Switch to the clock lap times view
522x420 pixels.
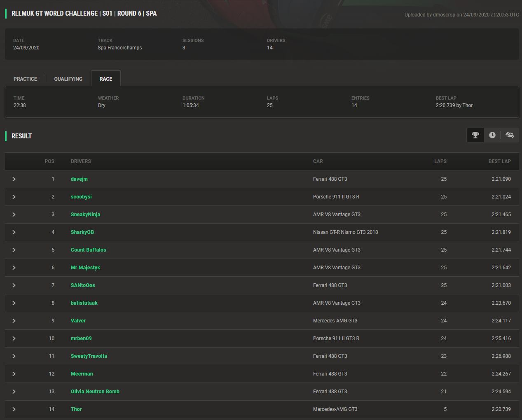(492, 135)
